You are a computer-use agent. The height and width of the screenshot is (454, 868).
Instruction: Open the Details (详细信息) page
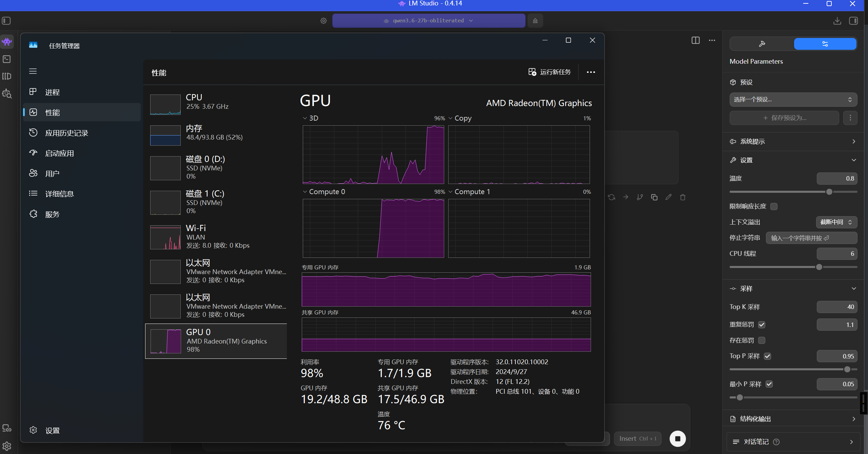(82, 194)
